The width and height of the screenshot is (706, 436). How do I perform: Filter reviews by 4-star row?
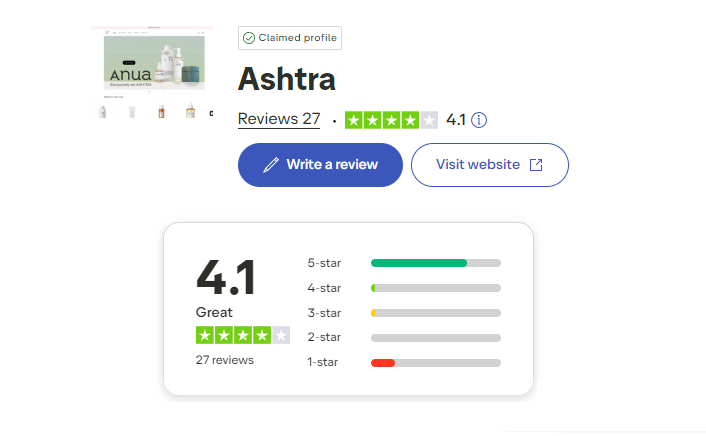404,288
